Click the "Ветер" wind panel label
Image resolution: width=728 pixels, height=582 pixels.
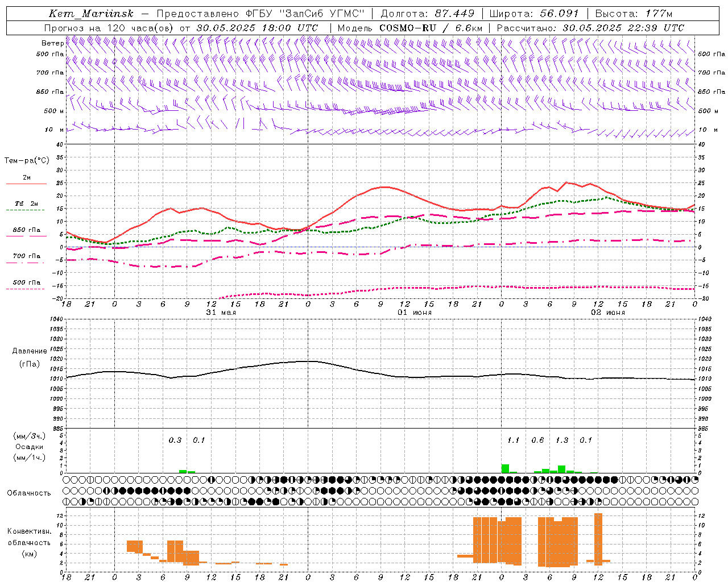click(x=52, y=43)
